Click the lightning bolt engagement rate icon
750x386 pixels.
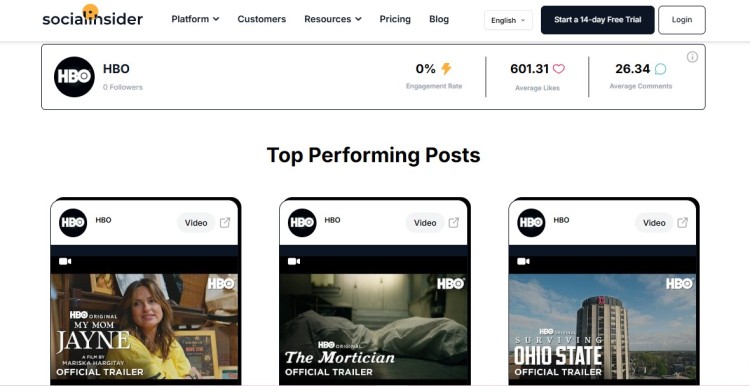446,69
